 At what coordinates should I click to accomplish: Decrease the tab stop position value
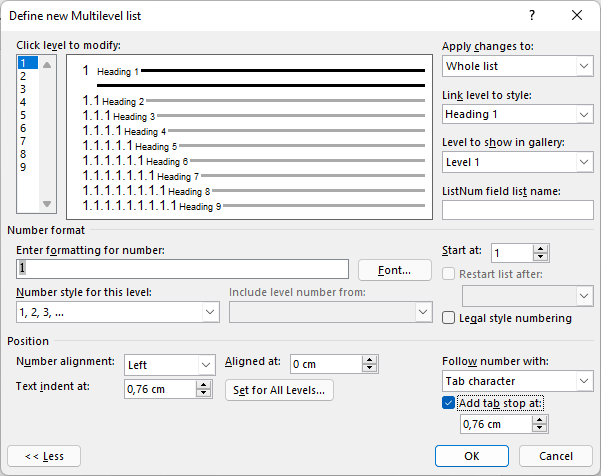[x=540, y=428]
